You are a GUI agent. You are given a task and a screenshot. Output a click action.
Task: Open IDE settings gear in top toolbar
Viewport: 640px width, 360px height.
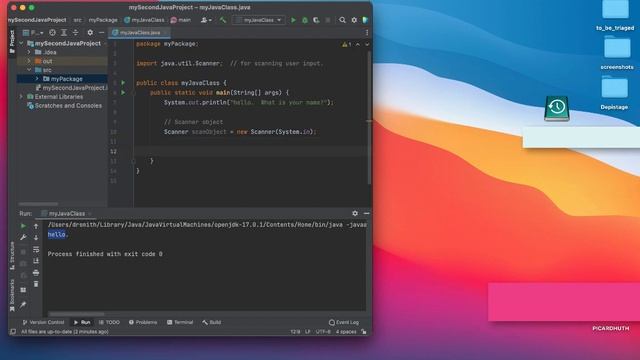pos(354,20)
